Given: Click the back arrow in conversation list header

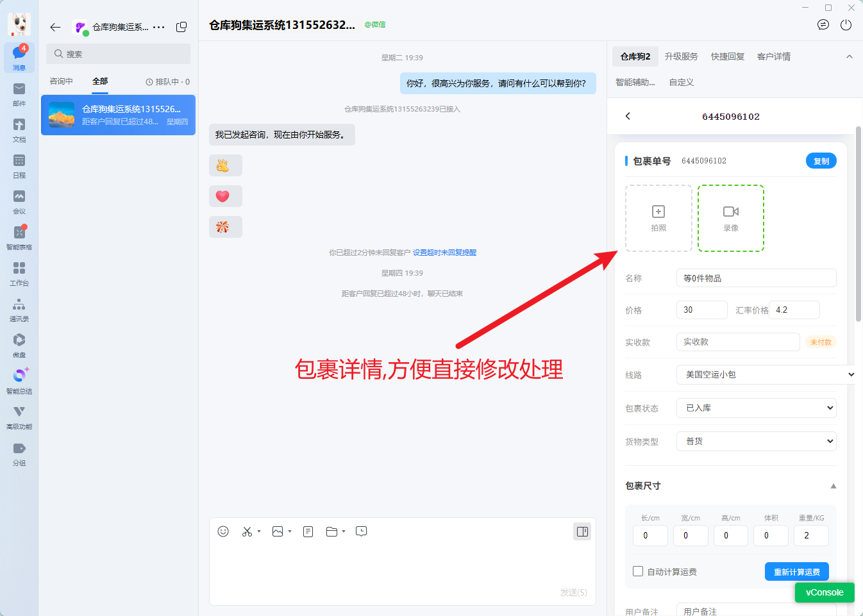Looking at the screenshot, I should [55, 27].
